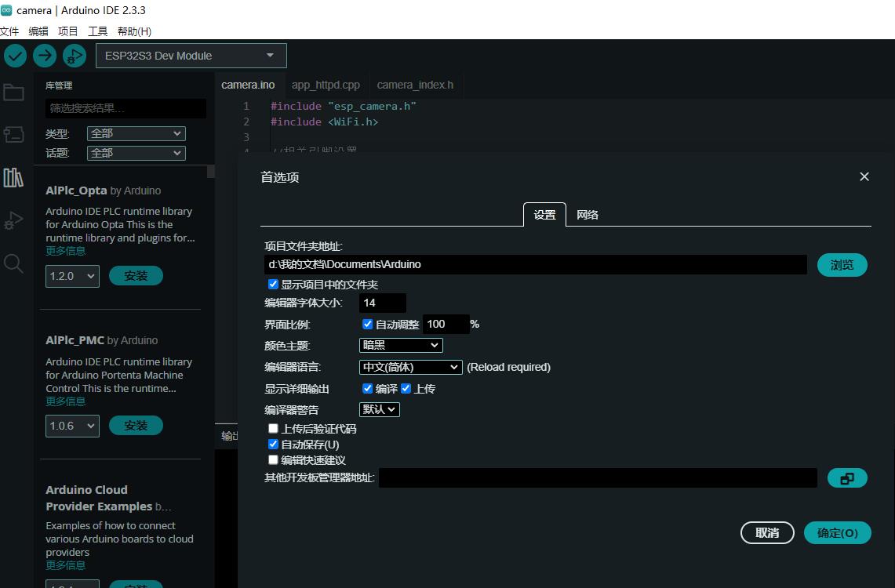This screenshot has width=895, height=588.
Task: Open the 工具 menu in the menu bar
Action: point(97,31)
